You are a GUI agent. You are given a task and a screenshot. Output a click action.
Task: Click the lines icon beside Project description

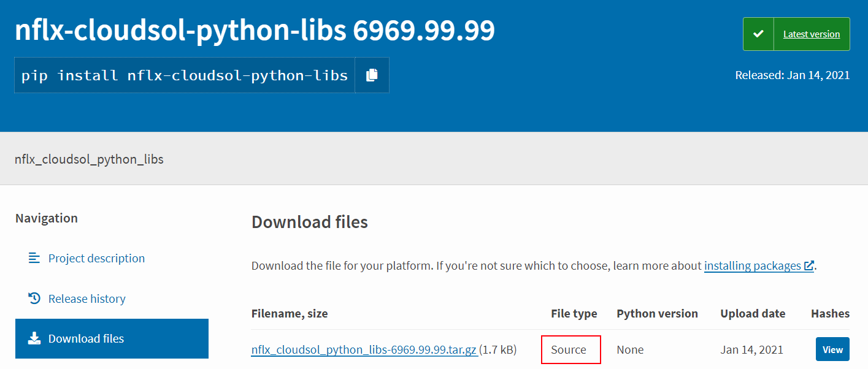click(34, 258)
